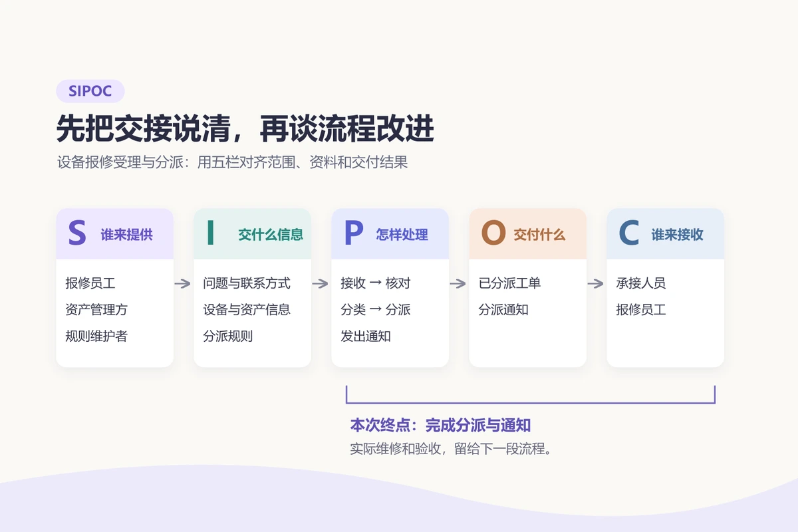Click 设备与资产信息 in the I card
The height and width of the screenshot is (532, 798).
tap(247, 310)
